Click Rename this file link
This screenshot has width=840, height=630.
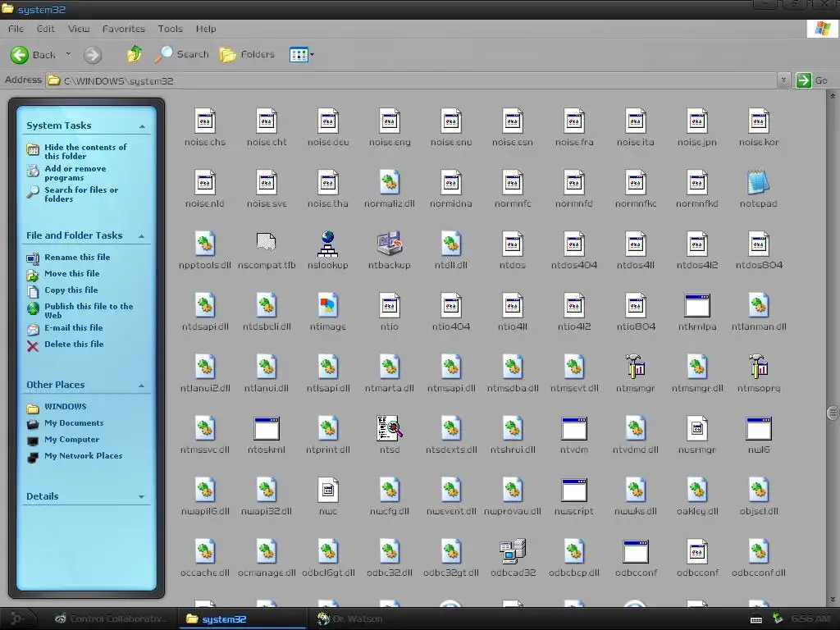(77, 257)
